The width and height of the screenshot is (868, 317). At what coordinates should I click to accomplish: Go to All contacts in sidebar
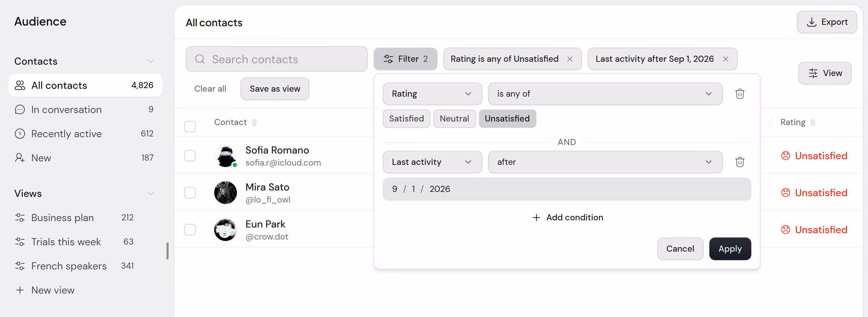tap(85, 85)
